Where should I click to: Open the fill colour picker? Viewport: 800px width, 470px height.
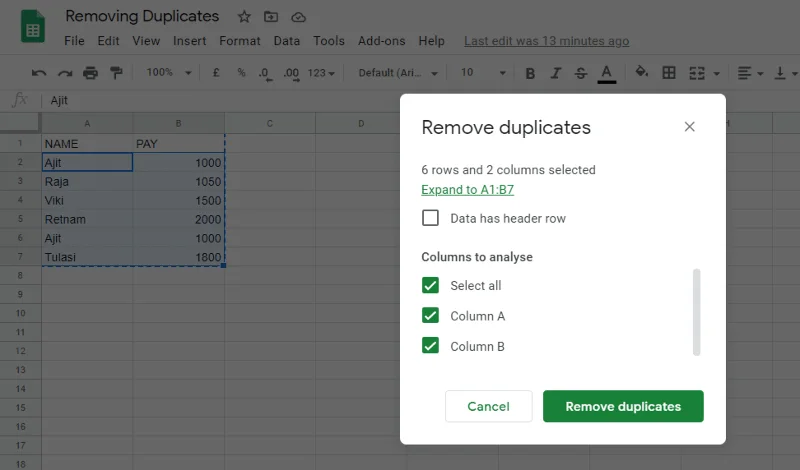[642, 72]
